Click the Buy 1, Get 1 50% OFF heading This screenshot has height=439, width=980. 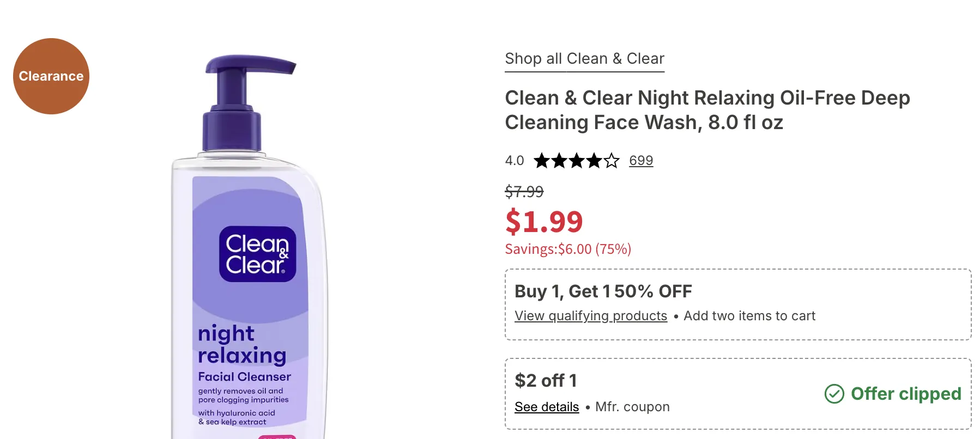click(603, 291)
